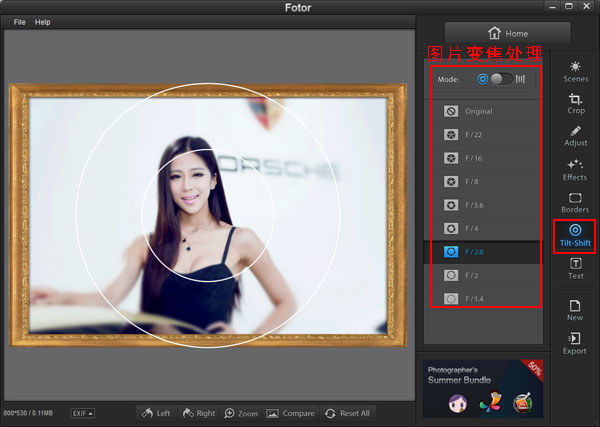Open the Adjust tool
Image resolution: width=600 pixels, height=427 pixels.
tap(575, 136)
